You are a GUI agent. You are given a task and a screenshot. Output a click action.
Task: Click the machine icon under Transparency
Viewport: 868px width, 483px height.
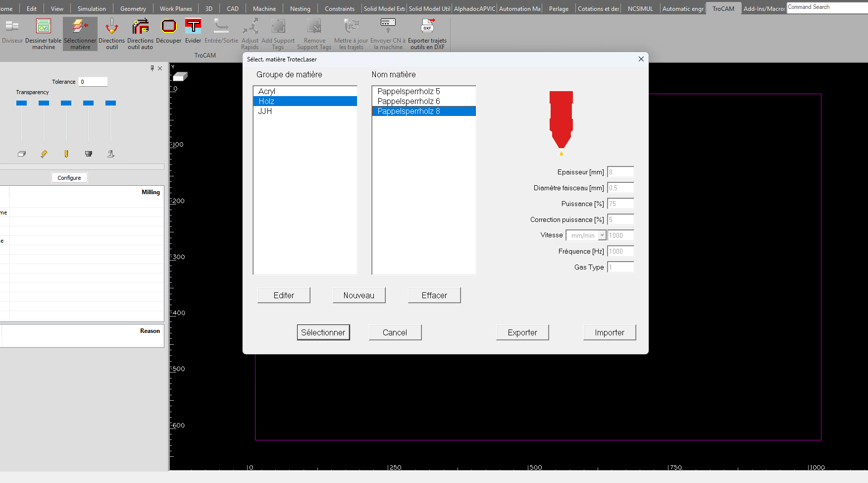point(111,154)
